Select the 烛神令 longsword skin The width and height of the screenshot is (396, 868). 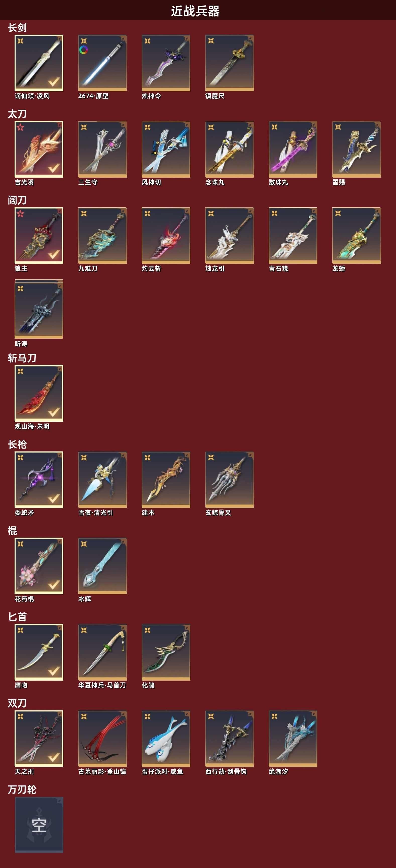(x=166, y=63)
